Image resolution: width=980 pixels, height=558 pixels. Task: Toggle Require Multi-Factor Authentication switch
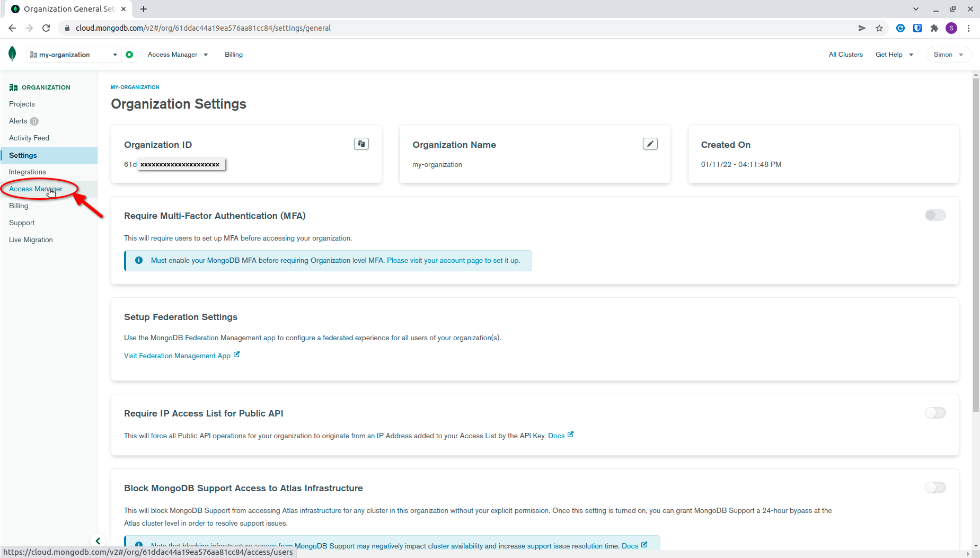[x=935, y=215]
